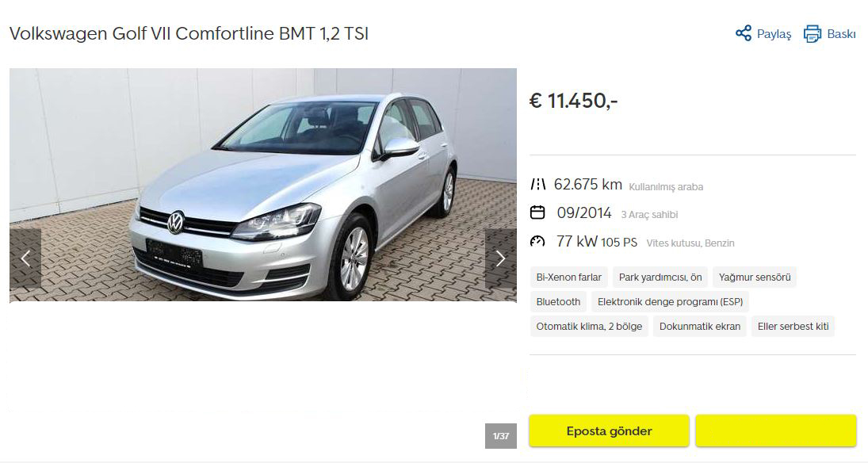Select the Bluetooth feature tag

(558, 302)
